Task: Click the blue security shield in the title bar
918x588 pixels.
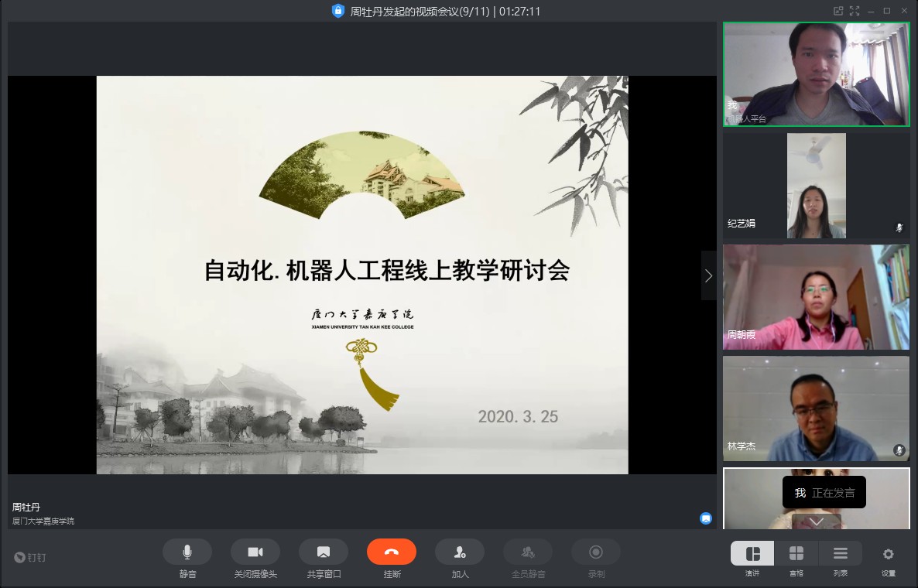Action: pyautogui.click(x=337, y=11)
